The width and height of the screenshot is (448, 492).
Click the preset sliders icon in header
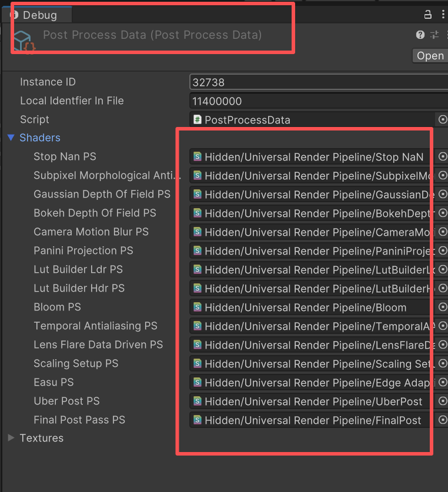click(x=434, y=35)
